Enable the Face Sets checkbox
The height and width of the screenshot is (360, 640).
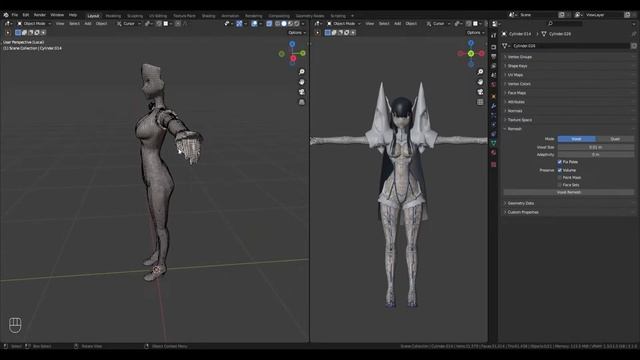(x=560, y=185)
